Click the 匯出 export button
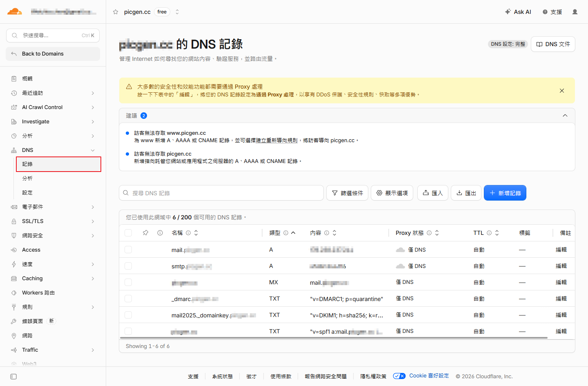This screenshot has width=588, height=386. [x=466, y=193]
